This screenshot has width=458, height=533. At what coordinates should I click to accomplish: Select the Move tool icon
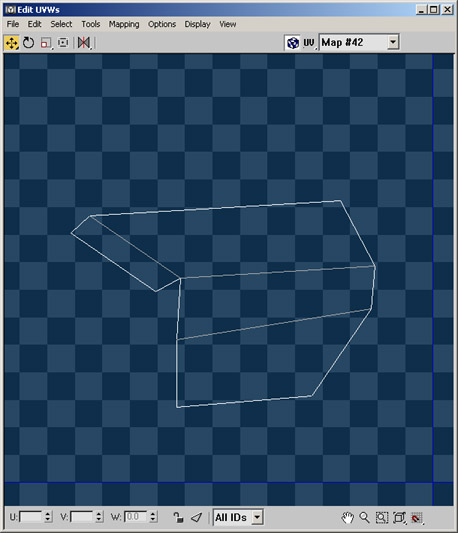coord(12,43)
